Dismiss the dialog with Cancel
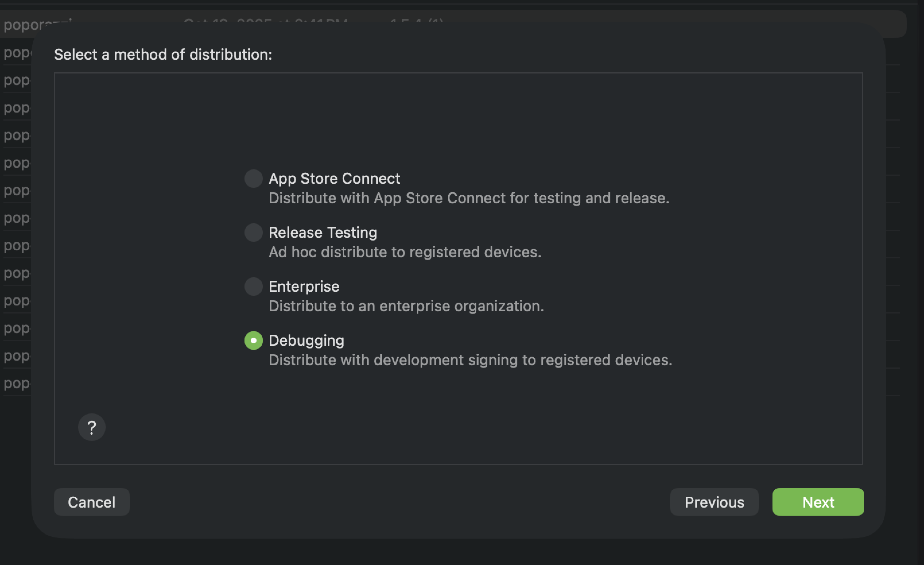 point(92,502)
